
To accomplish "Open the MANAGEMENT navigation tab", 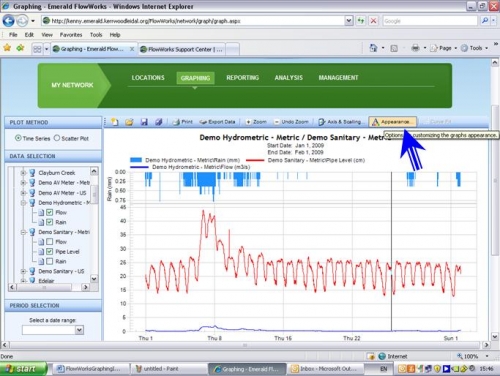I will 338,78.
